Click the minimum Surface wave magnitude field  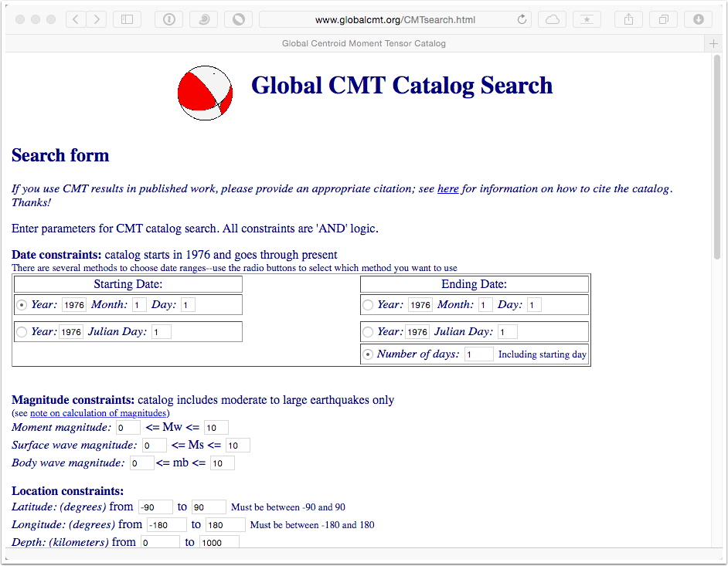tap(154, 446)
